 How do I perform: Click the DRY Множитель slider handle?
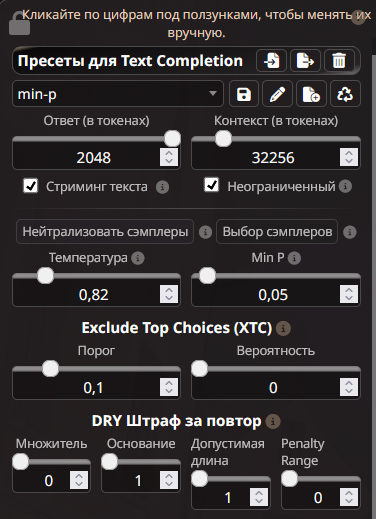click(21, 462)
